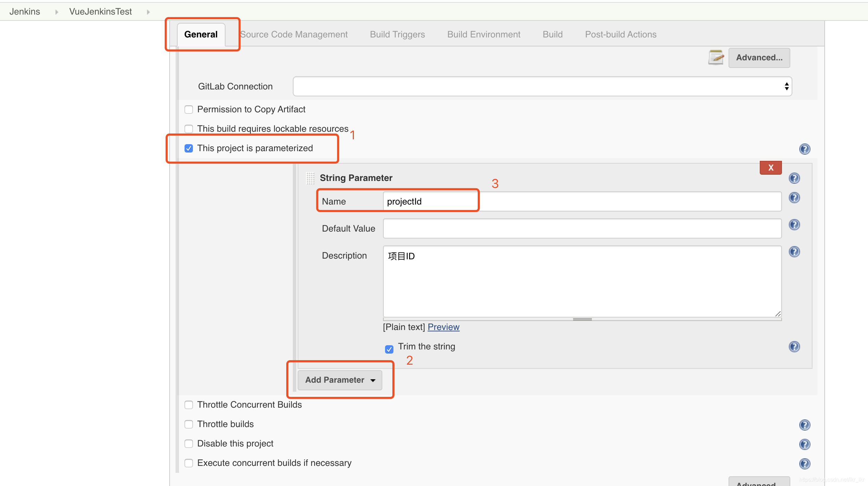Screen dimensions: 868x486
Task: Enable Permission to Copy Artifact
Action: tap(189, 110)
